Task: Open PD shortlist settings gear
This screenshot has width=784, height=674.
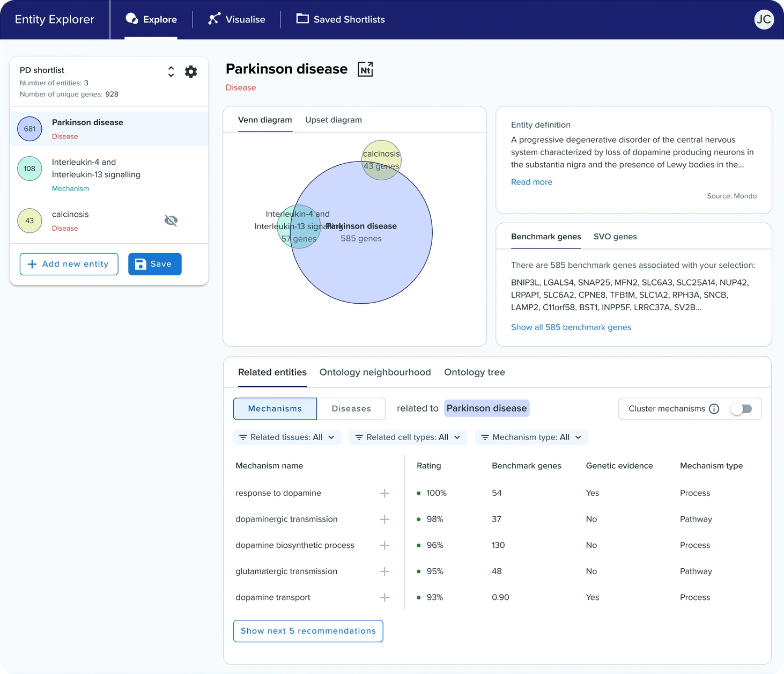Action: 191,71
